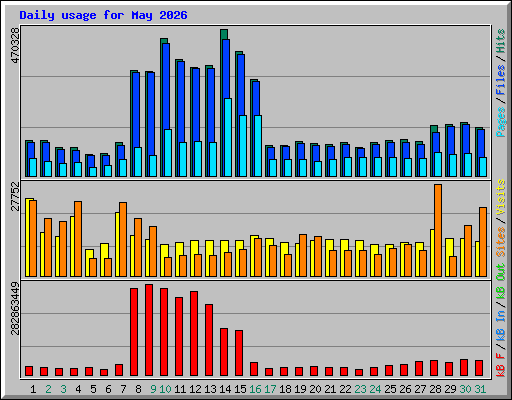Click the red kB bar for day 30
Viewport: 512px width, 400px height.
point(464,367)
